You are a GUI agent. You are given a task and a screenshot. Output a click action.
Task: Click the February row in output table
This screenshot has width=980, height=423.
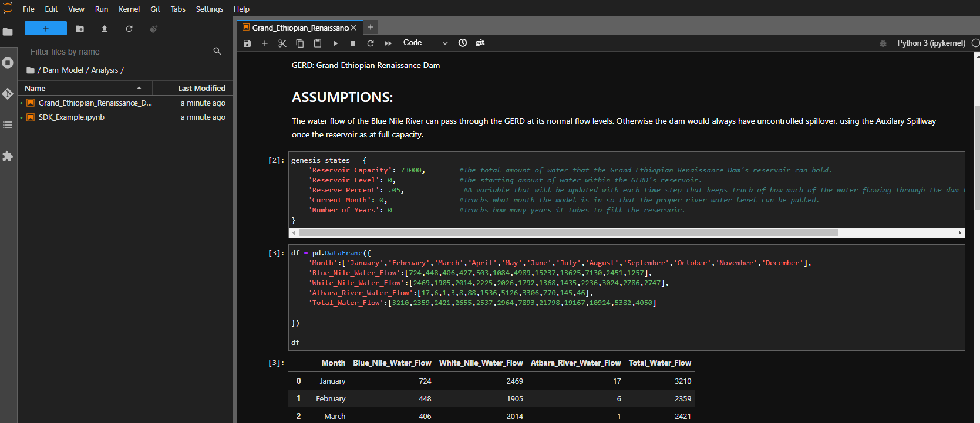tap(491, 398)
